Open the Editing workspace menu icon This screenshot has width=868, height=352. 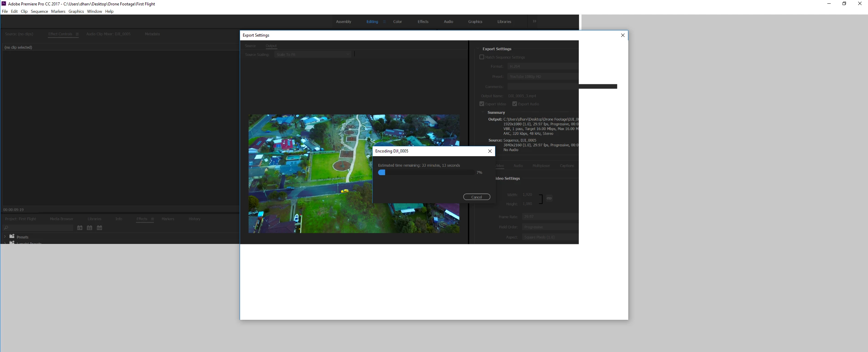(384, 22)
